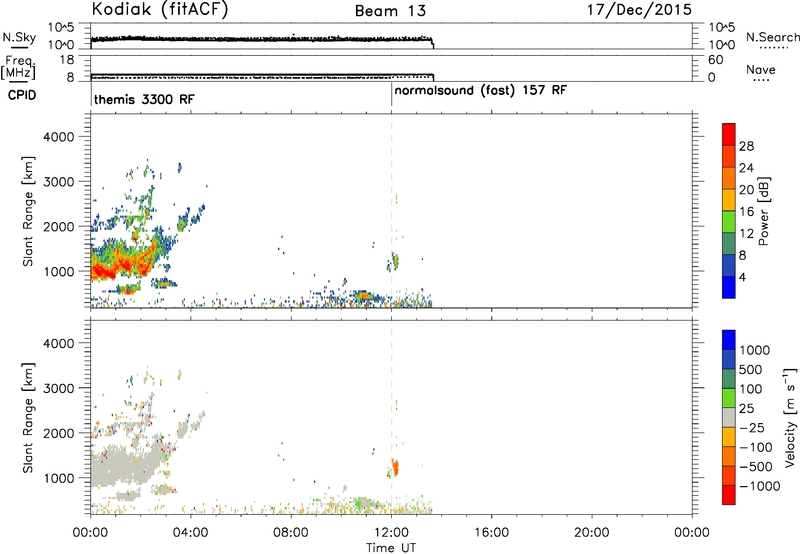Click the 'Velocity [m s-1]' colorbar label

click(790, 417)
